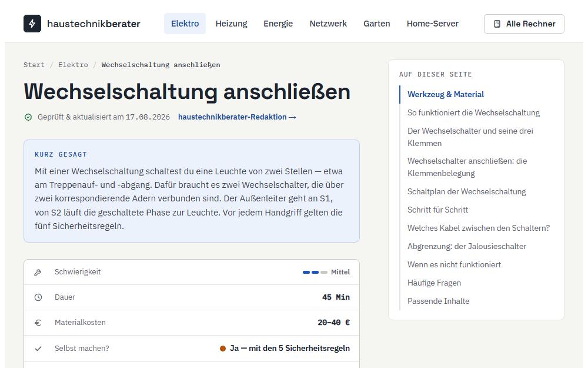Click the orange dot before Ja

(223, 349)
